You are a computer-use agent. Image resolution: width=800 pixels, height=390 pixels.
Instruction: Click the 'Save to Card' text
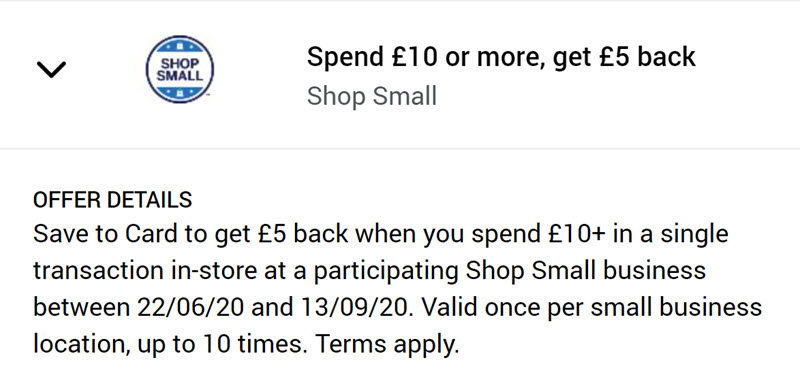pyautogui.click(x=94, y=234)
